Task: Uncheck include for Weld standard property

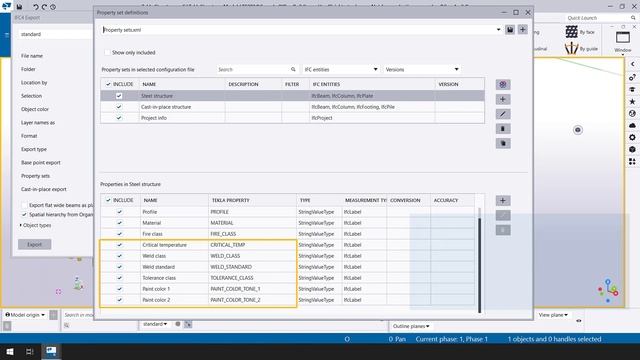Action: pos(120,267)
